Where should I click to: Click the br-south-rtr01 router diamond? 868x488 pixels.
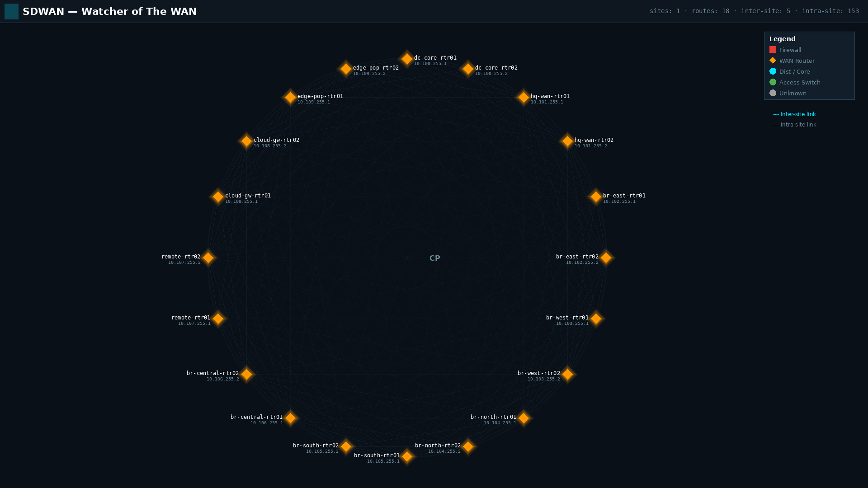[x=406, y=457]
